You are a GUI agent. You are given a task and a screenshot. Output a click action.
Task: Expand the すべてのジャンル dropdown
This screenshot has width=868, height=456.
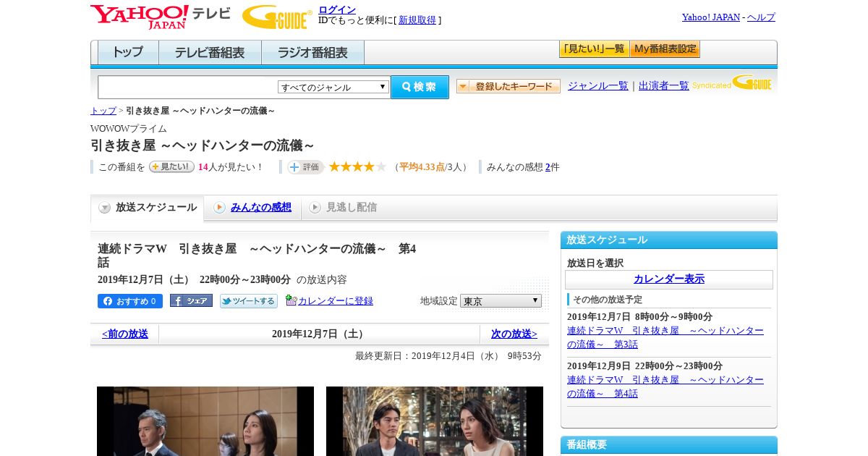click(333, 87)
